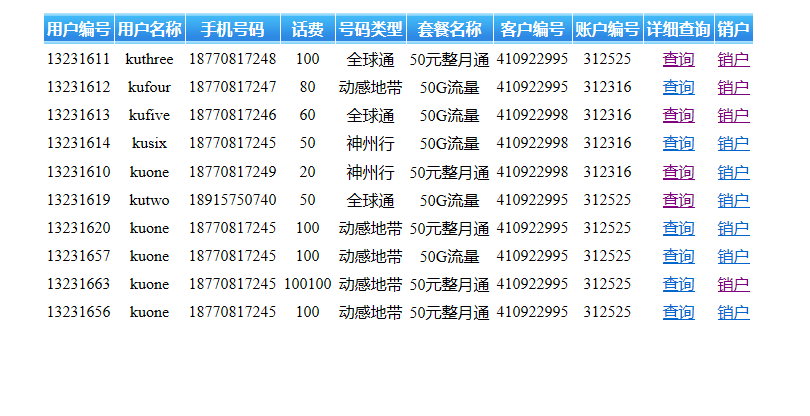Click phone number 18915750740
This screenshot has width=810, height=416.
point(232,199)
